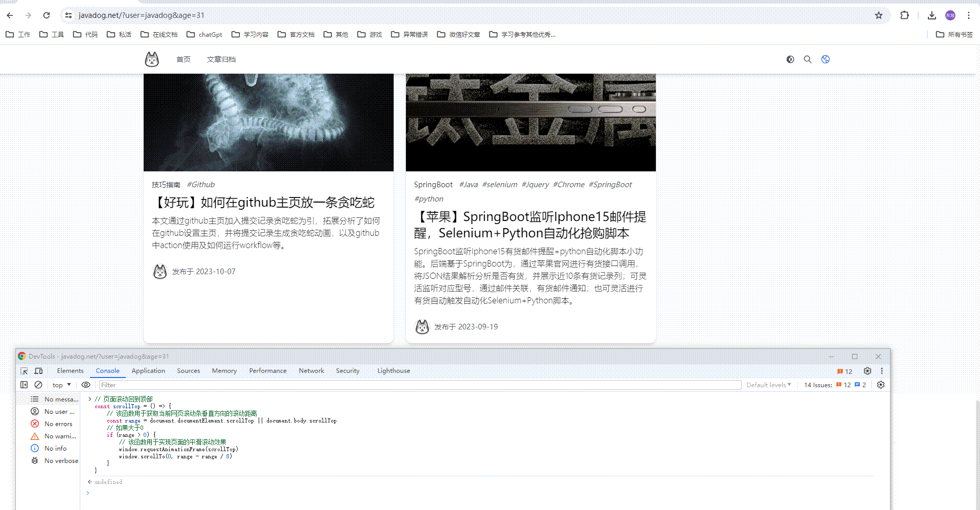Create live expression with eye icon
980x510 pixels.
[x=86, y=385]
